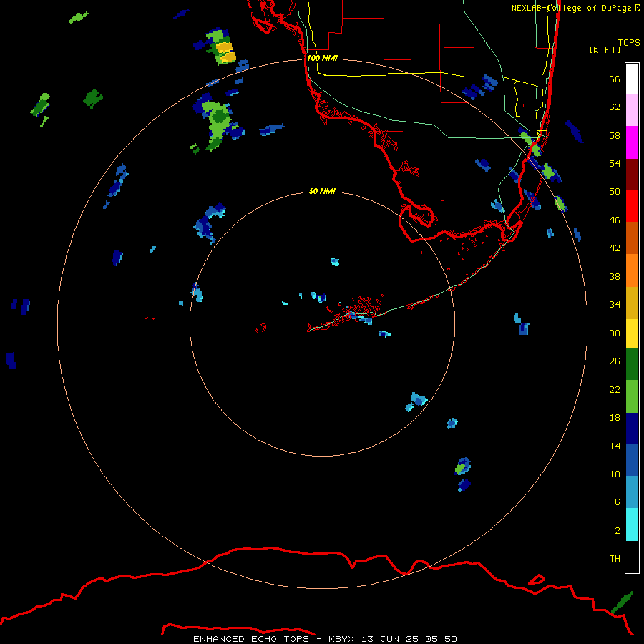Click the bright red legend swatch

pyautogui.click(x=632, y=206)
